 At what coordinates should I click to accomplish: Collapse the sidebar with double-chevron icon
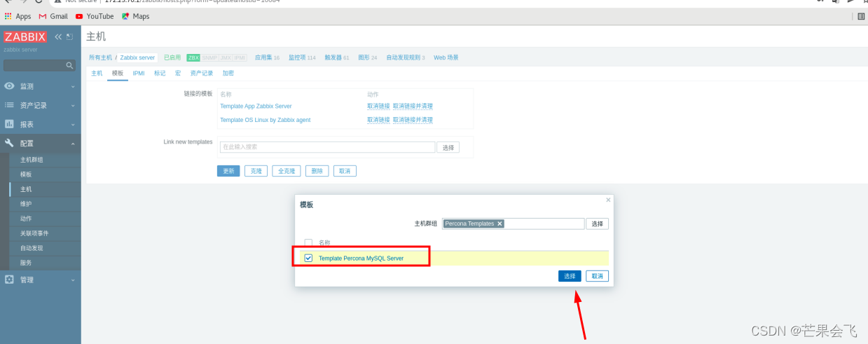[x=58, y=36]
